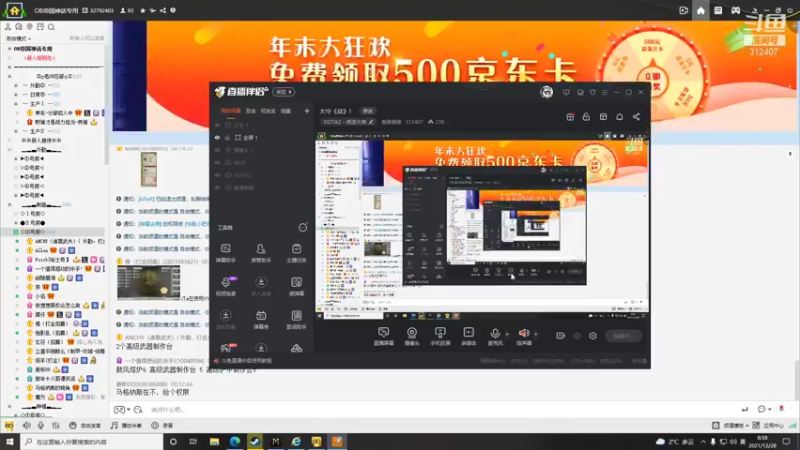Image resolution: width=800 pixels, height=450 pixels.
Task: Open Microsoft Edge from the taskbar
Action: click(x=235, y=441)
